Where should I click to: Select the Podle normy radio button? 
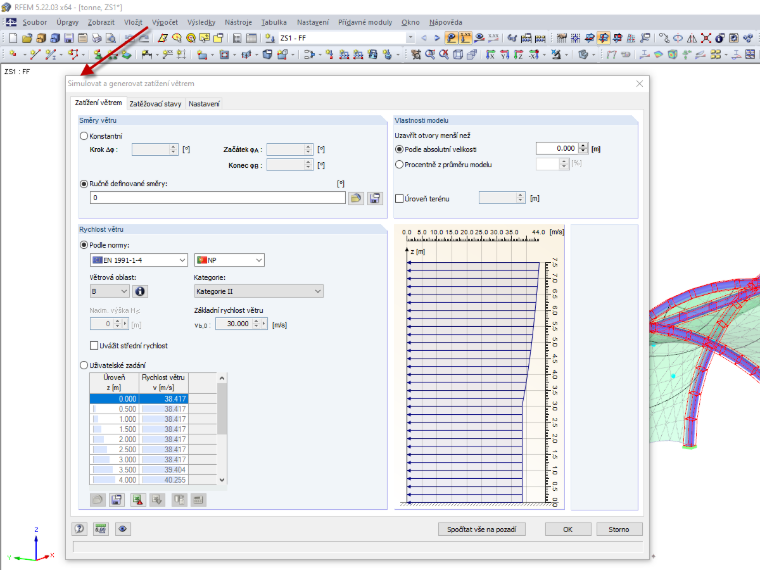tap(84, 245)
